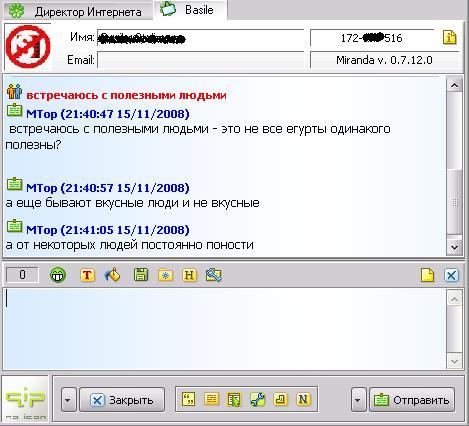Click the folder with star icon

click(165, 275)
